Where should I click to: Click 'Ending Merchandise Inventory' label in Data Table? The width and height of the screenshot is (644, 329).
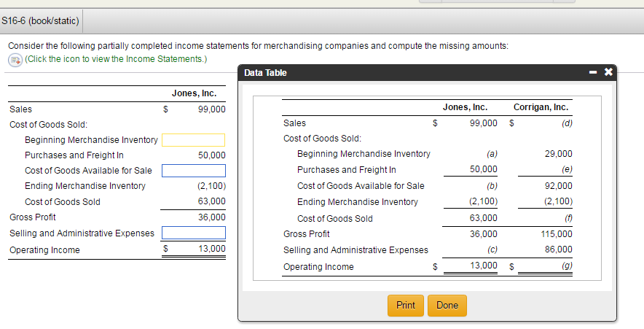[357, 202]
